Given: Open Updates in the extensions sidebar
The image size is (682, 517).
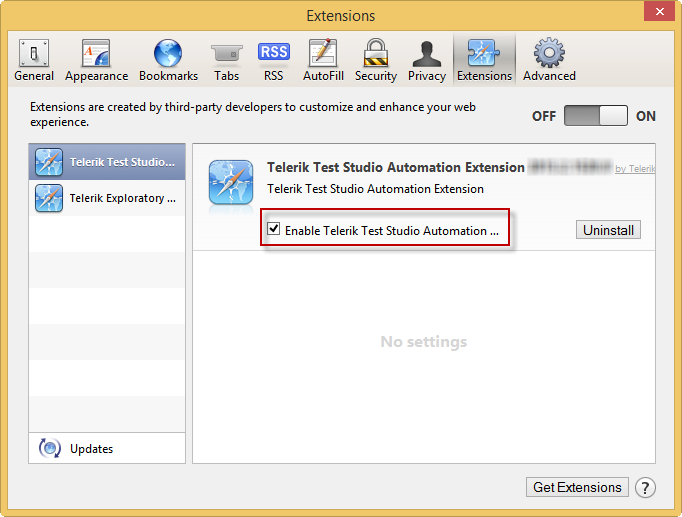Looking at the screenshot, I should click(90, 449).
